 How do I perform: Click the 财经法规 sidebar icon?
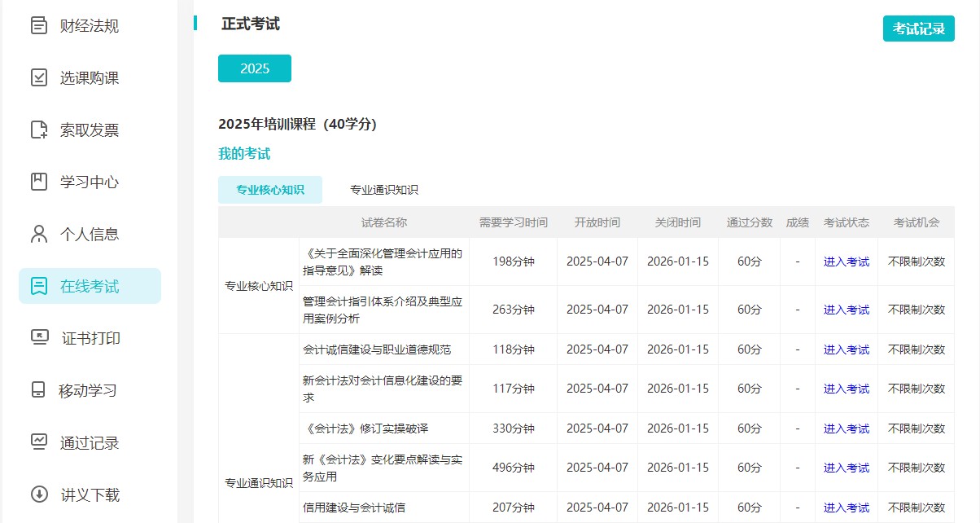(39, 26)
